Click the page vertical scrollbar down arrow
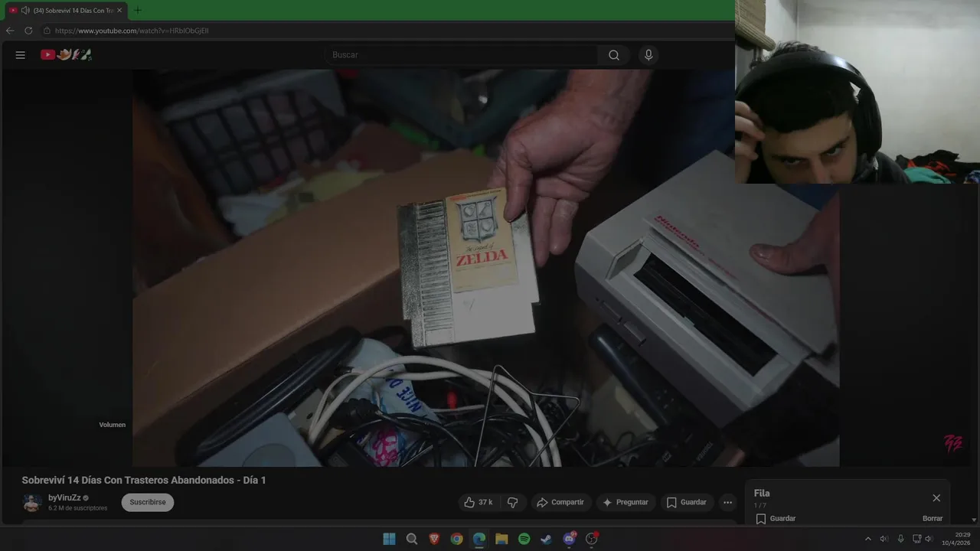This screenshot has height=551, width=980. [974, 520]
